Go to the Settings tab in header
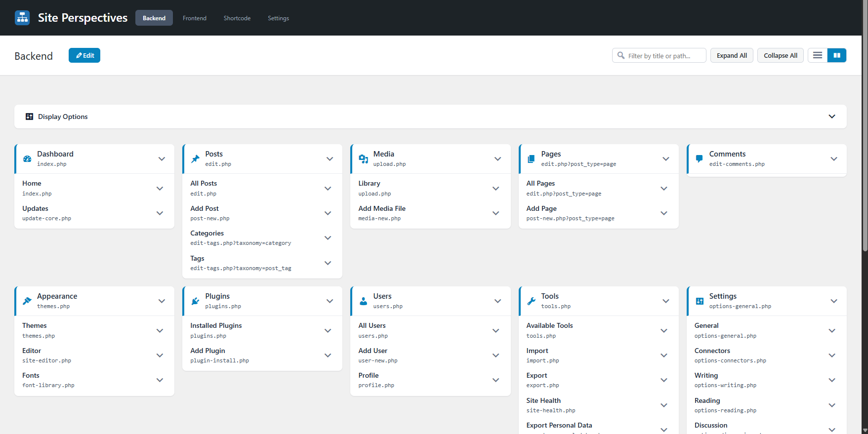868x434 pixels. click(279, 18)
